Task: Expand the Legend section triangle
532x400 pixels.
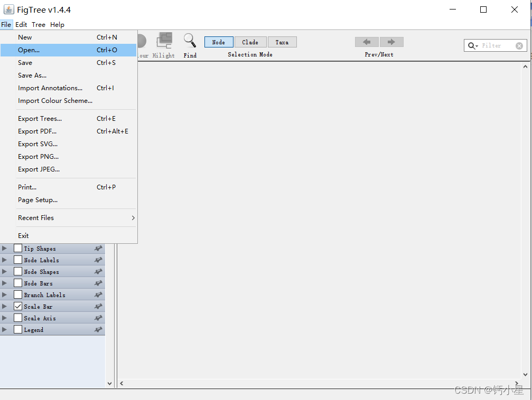Action: pyautogui.click(x=4, y=329)
